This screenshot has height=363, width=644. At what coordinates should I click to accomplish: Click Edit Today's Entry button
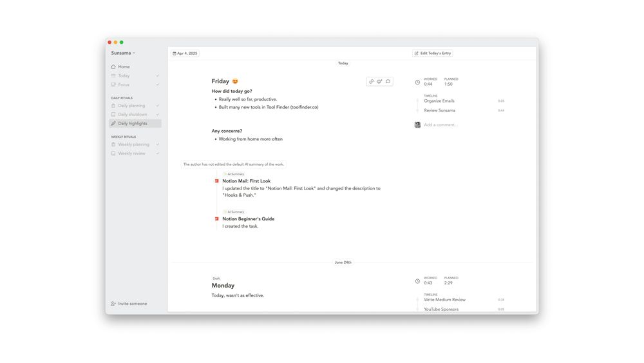coord(433,54)
